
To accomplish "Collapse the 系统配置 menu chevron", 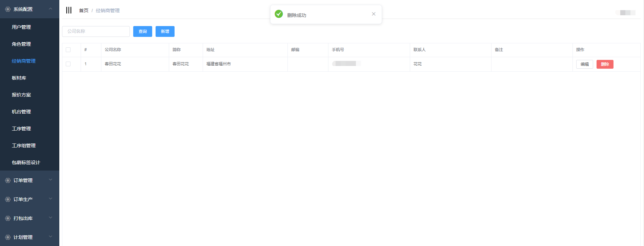I will 51,9.
